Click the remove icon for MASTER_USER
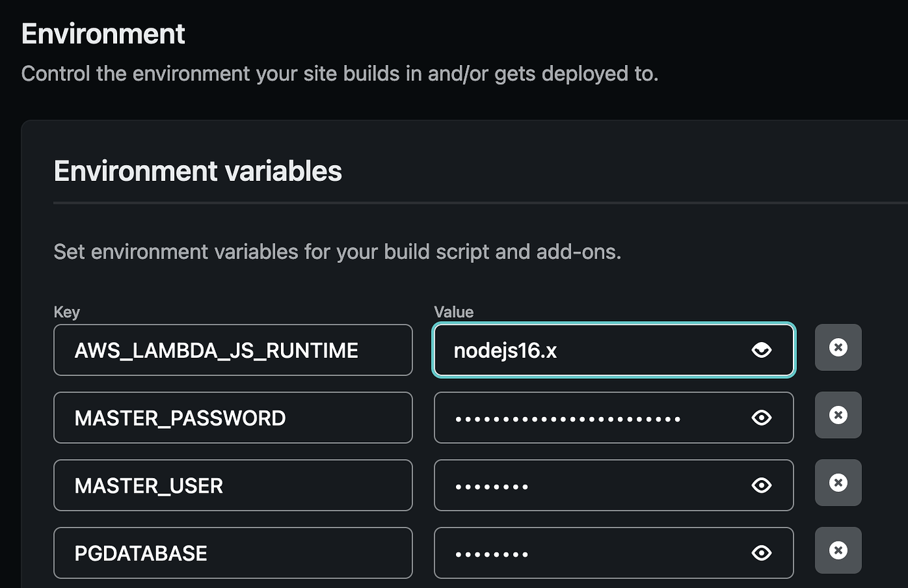The height and width of the screenshot is (588, 908). click(838, 483)
